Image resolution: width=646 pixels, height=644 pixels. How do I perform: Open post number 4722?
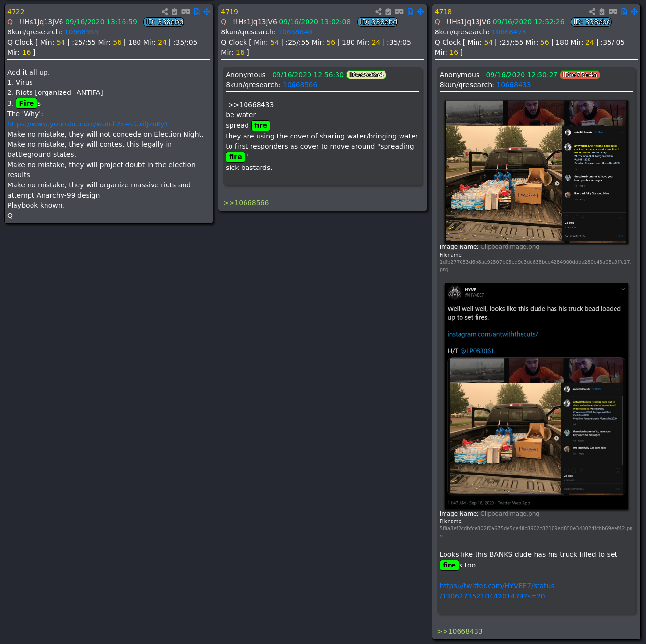click(16, 12)
